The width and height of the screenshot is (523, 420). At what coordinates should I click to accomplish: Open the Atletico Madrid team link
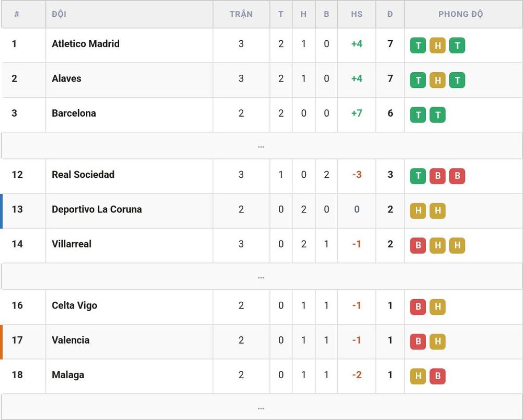86,44
